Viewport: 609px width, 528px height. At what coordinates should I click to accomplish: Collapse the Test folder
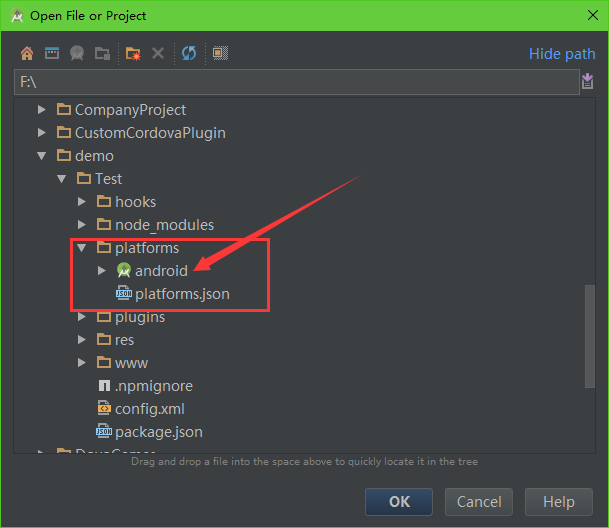click(x=62, y=179)
